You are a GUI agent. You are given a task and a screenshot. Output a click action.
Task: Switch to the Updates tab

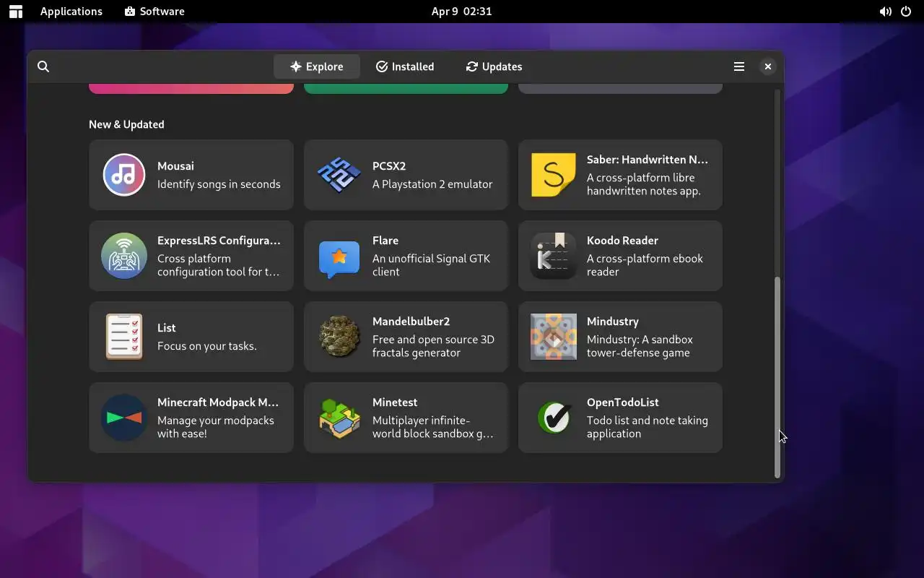point(494,66)
